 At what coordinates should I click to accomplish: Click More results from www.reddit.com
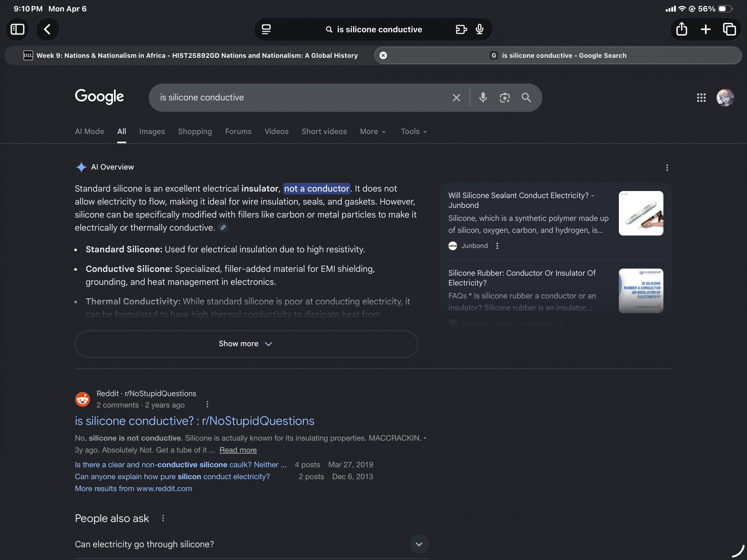pyautogui.click(x=133, y=488)
